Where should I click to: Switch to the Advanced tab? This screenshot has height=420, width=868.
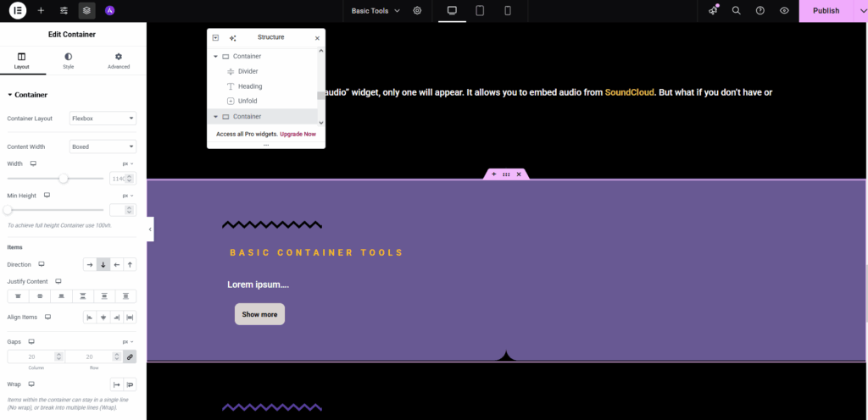(119, 60)
